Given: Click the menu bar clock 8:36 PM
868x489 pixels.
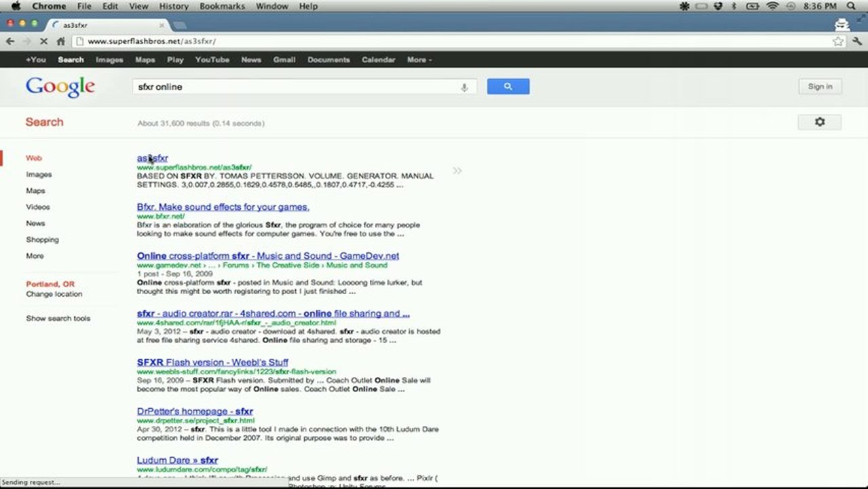Looking at the screenshot, I should pos(819,6).
